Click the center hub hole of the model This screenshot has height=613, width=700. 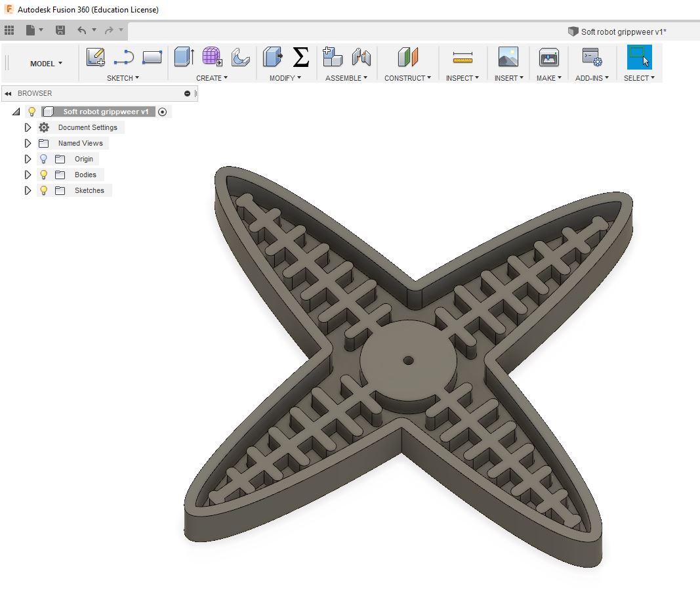tap(408, 360)
